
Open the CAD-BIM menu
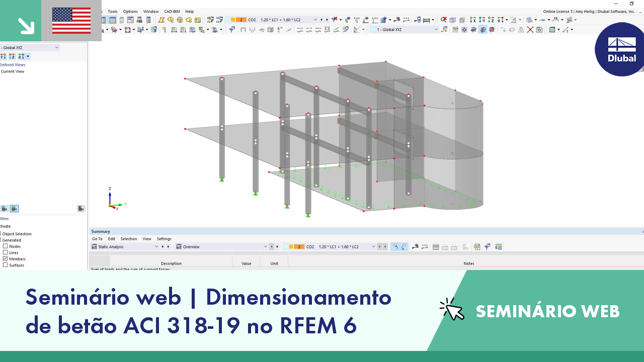[172, 12]
